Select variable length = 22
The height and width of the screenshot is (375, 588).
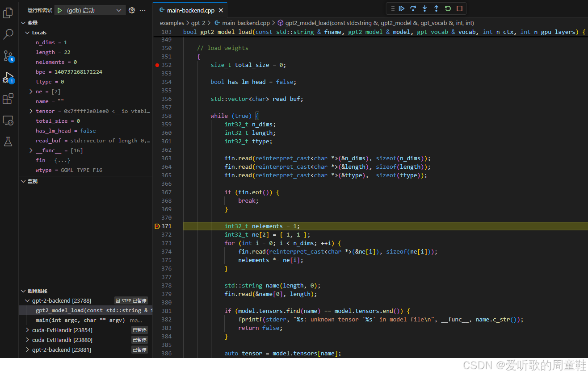86,52
